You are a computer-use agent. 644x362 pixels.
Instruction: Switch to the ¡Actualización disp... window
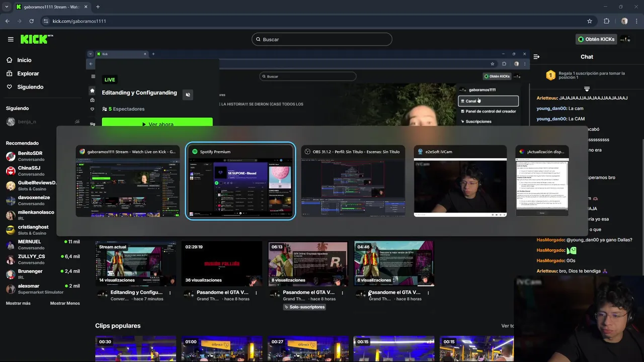pos(542,182)
